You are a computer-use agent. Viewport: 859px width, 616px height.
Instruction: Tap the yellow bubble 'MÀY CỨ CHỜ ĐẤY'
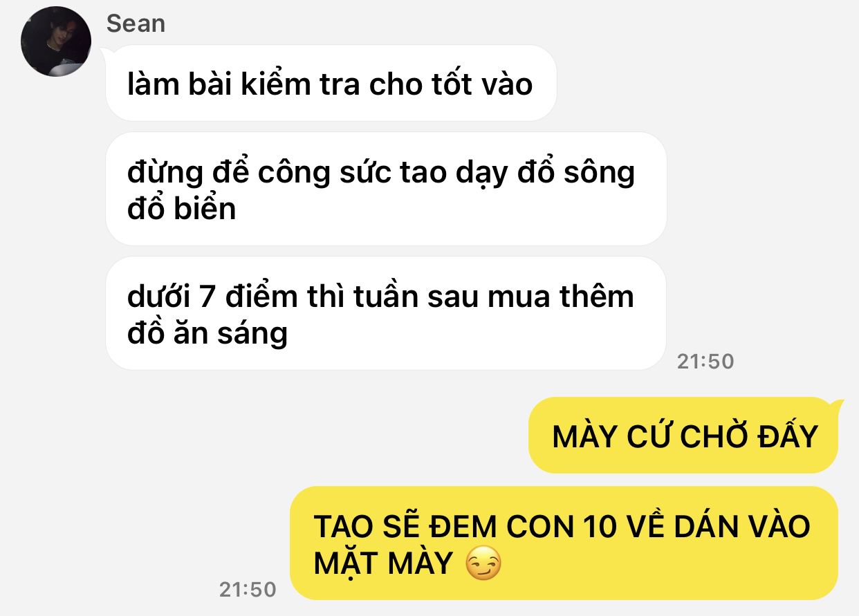684,435
